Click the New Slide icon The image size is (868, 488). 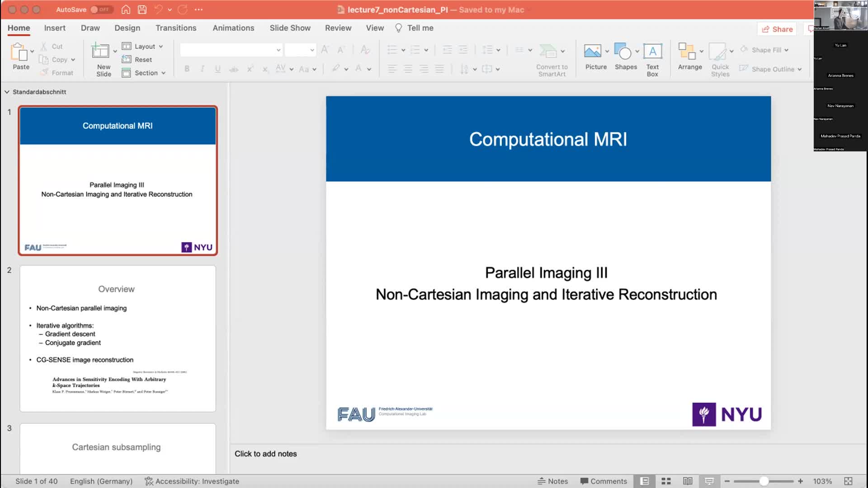coord(100,52)
